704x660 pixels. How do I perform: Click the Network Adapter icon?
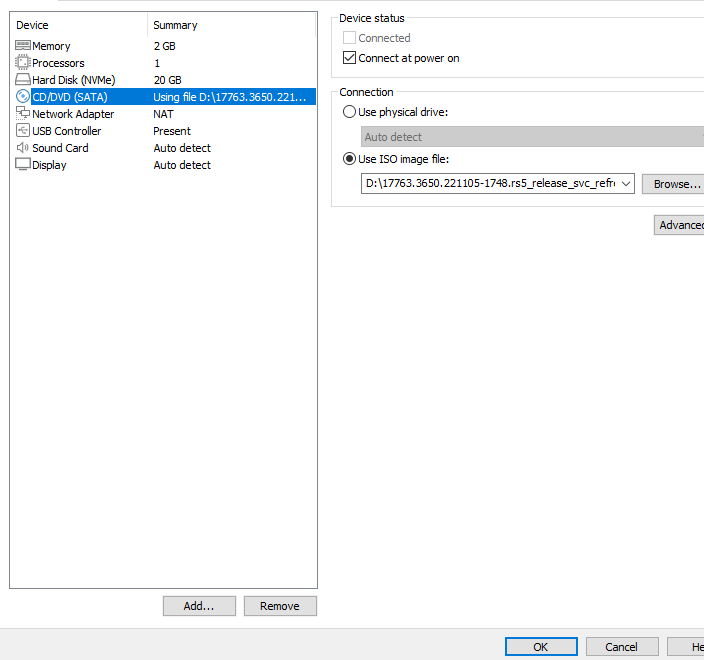(23, 113)
